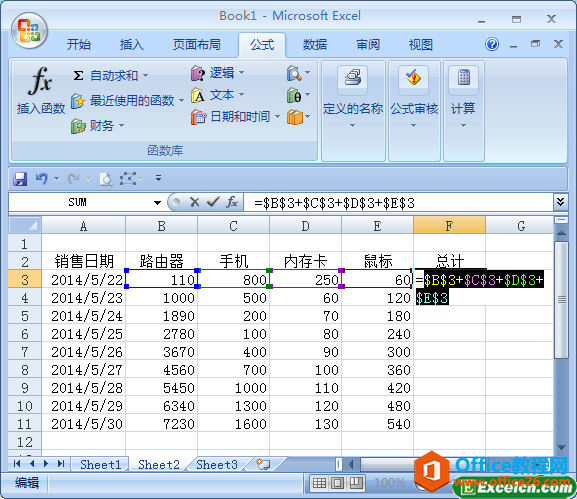
Task: Save the workbook with the floppy icon
Action: tap(20, 179)
